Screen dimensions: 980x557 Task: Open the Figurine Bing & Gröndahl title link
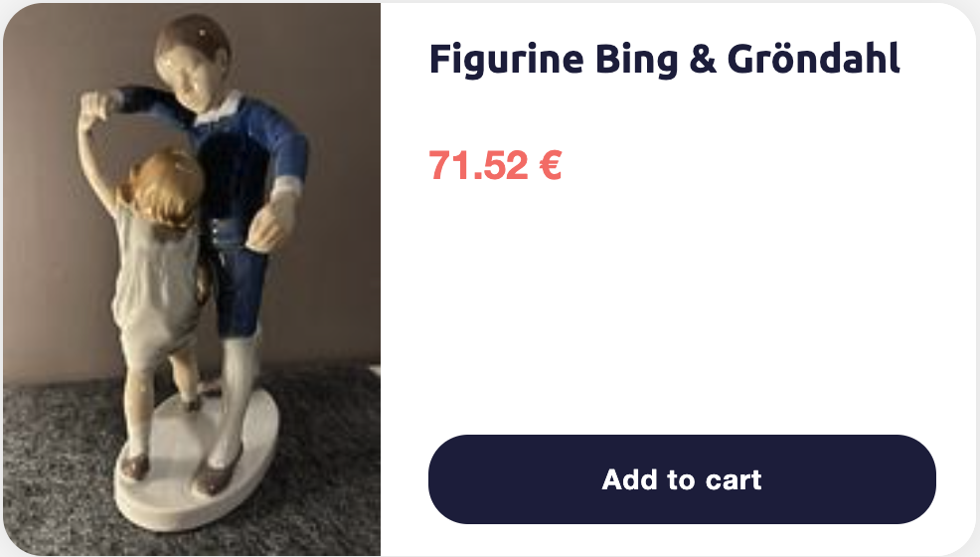[664, 60]
